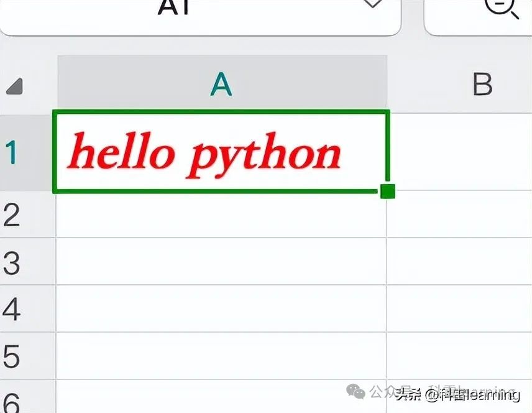Screen dimensions: 532x413
Task: Expand the Name Box dropdown arrow
Action: [x=372, y=5]
